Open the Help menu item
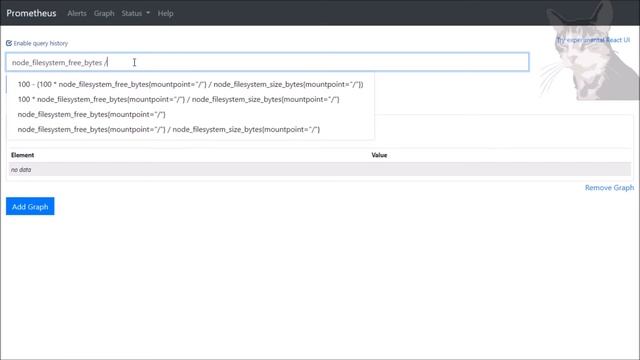This screenshot has height=360, width=640. (165, 13)
